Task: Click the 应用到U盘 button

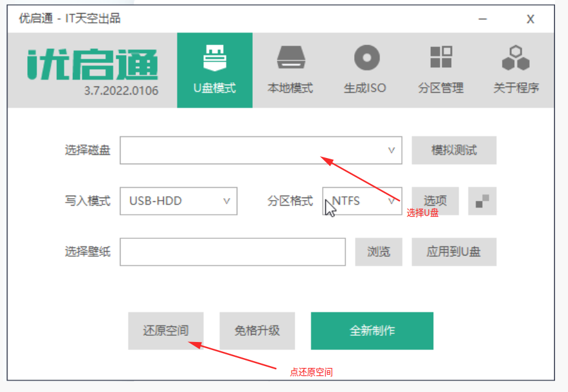Action: click(454, 252)
